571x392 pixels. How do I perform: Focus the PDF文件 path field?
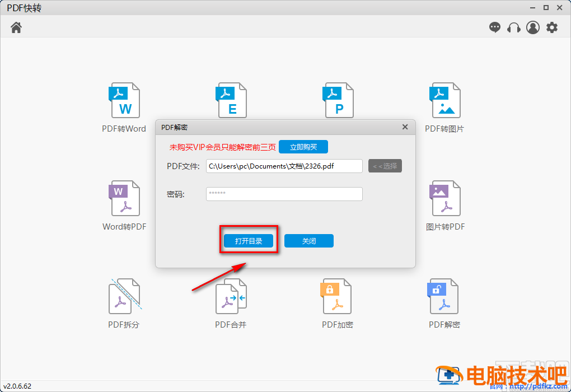coord(284,166)
